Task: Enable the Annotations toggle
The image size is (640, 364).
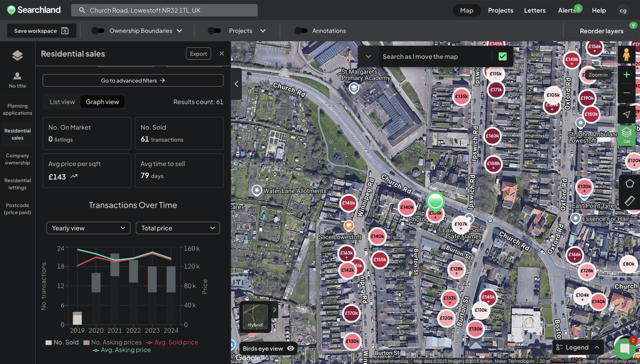Action: 301,31
